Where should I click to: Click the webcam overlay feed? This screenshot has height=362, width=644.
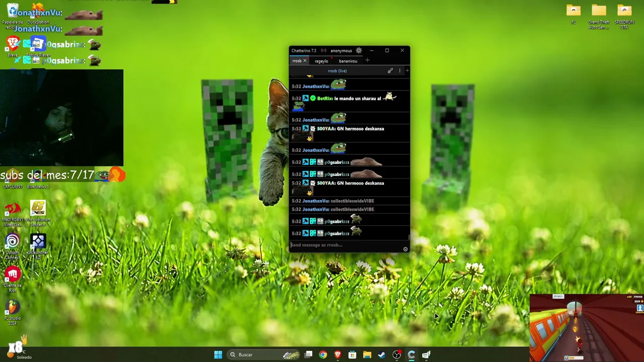tap(61, 118)
